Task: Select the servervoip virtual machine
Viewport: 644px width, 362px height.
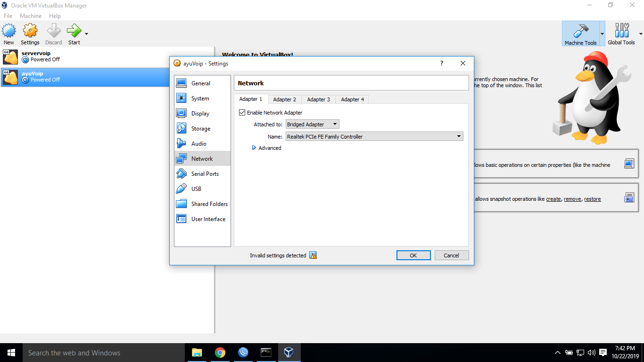Action: [x=107, y=57]
